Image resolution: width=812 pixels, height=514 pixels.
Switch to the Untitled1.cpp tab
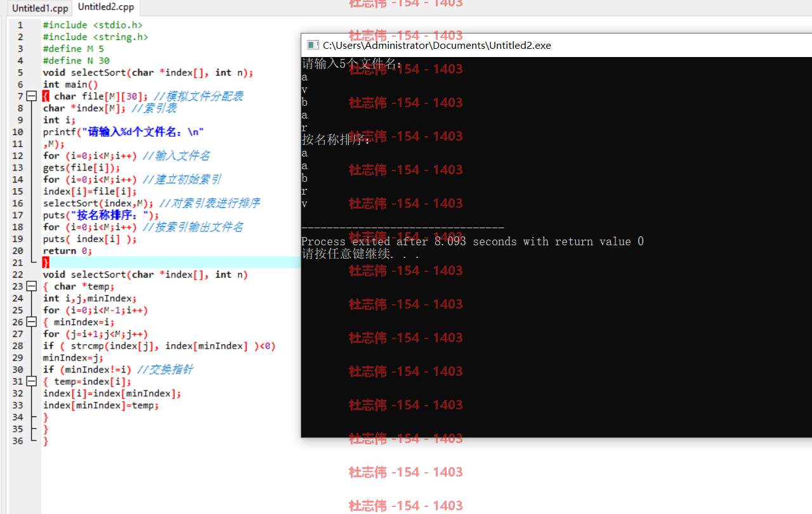pos(40,8)
